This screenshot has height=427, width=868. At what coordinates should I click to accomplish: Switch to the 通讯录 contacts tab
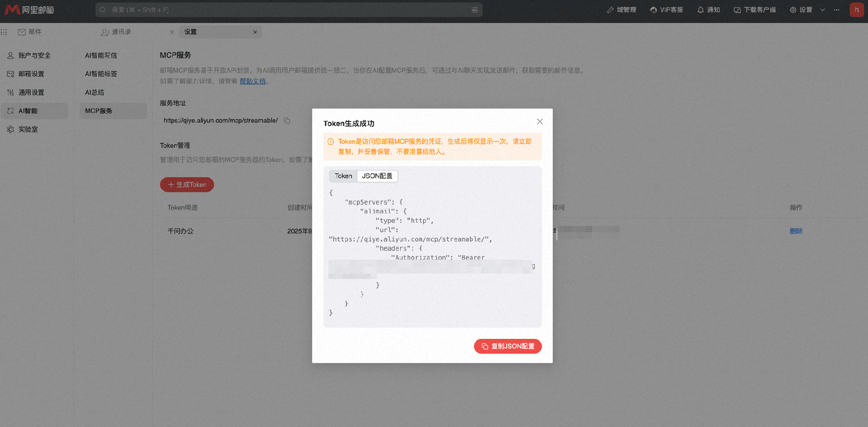116,32
